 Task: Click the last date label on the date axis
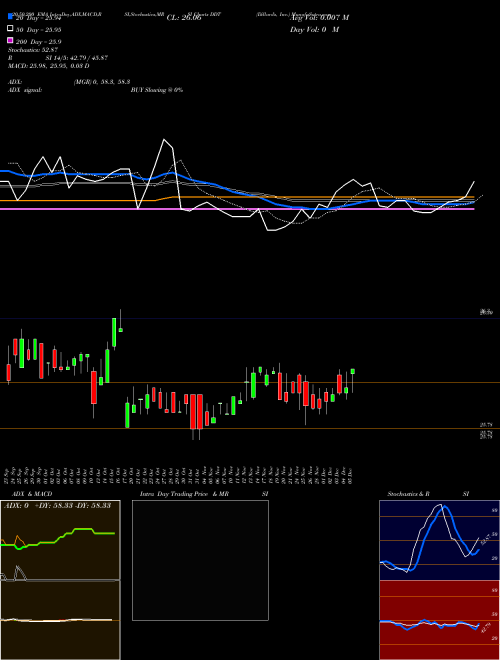click(351, 474)
